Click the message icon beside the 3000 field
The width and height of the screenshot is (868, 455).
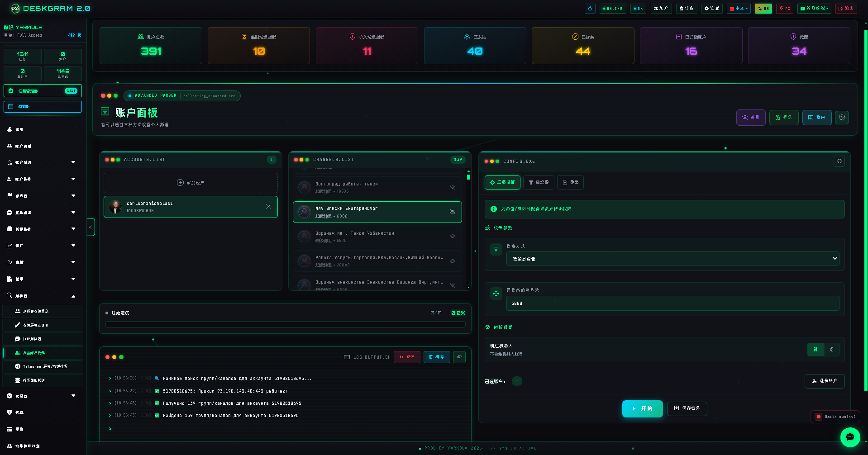(496, 294)
